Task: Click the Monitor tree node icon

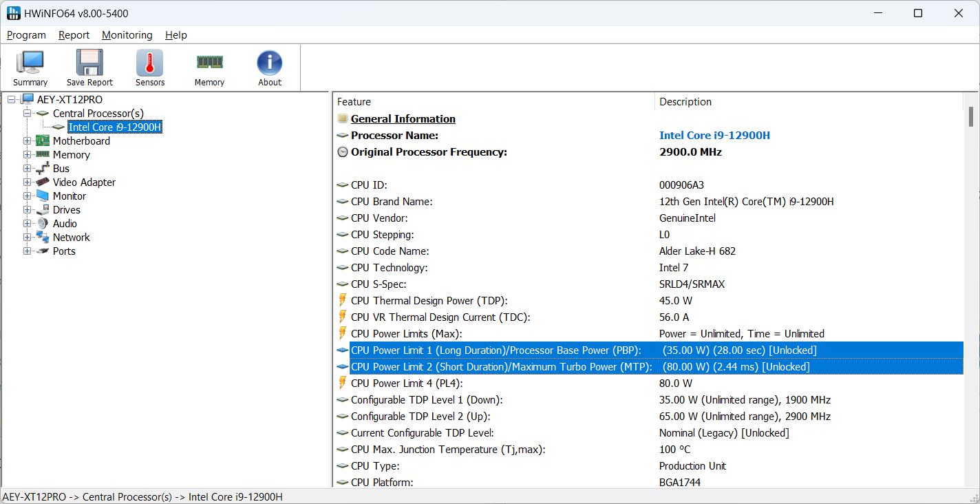Action: click(43, 196)
